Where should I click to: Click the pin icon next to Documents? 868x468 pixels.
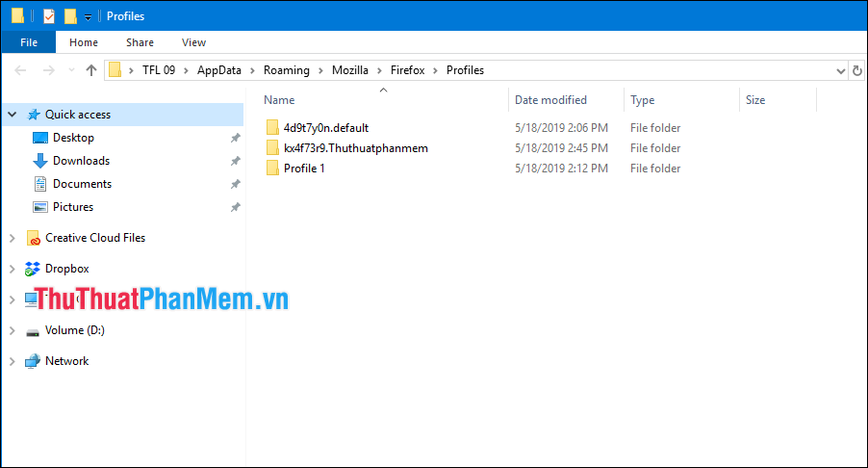coord(235,184)
